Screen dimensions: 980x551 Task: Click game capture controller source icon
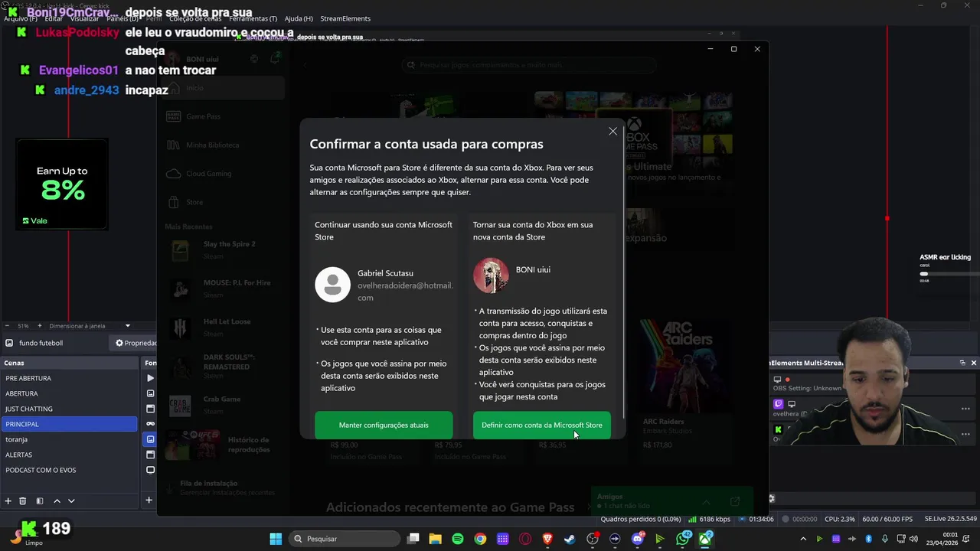(x=150, y=424)
